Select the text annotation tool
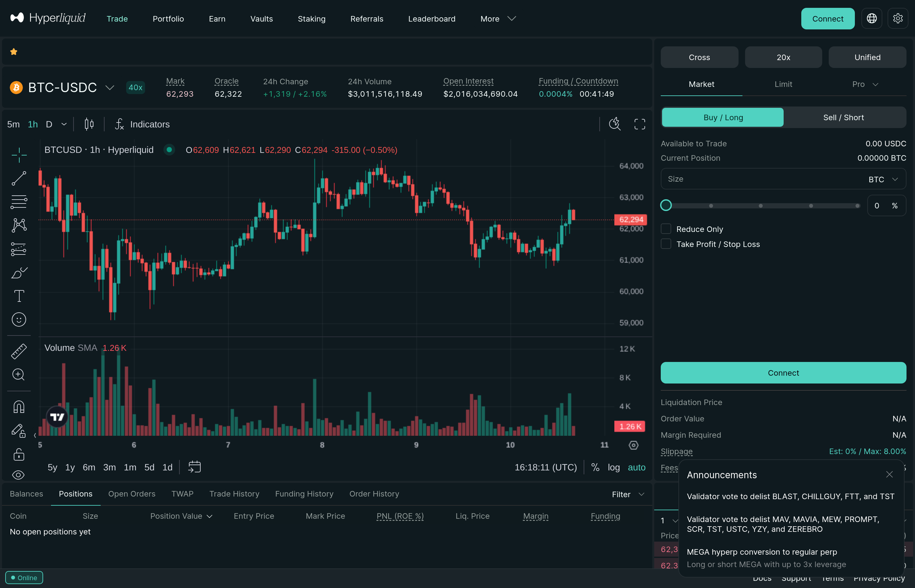The width and height of the screenshot is (915, 588). (x=19, y=296)
